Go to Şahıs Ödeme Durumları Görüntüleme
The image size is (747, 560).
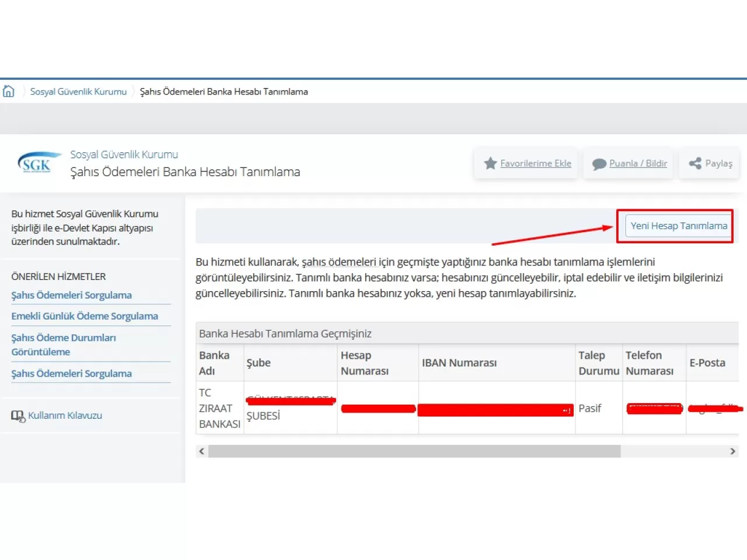(x=64, y=345)
